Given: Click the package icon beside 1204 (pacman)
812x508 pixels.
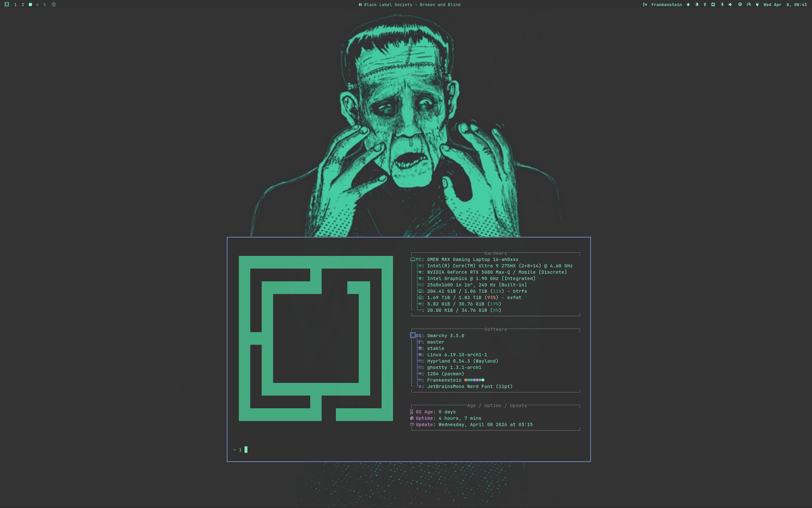Looking at the screenshot, I should click(420, 374).
